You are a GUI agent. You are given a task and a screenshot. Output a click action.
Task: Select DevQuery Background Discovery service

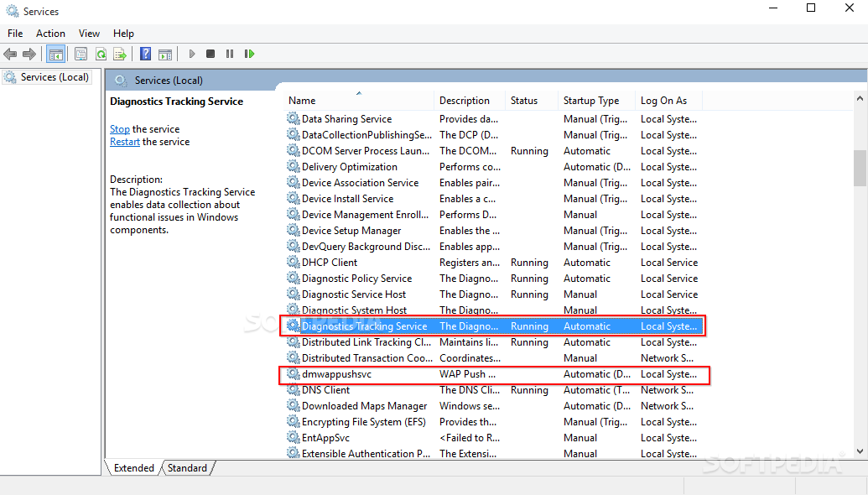493,247
